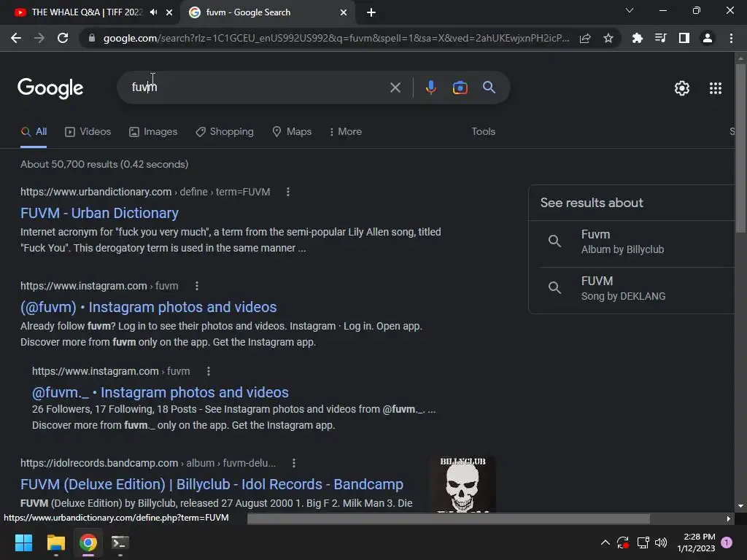Submit search with magnifier icon

[x=489, y=87]
